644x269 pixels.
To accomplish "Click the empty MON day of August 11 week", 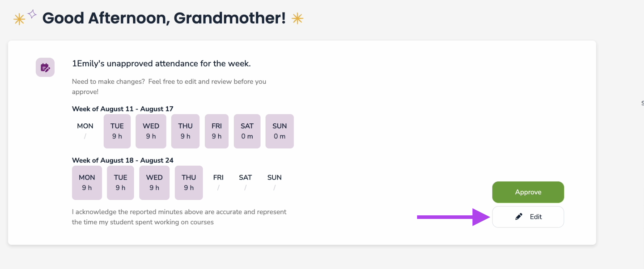I will tap(85, 131).
